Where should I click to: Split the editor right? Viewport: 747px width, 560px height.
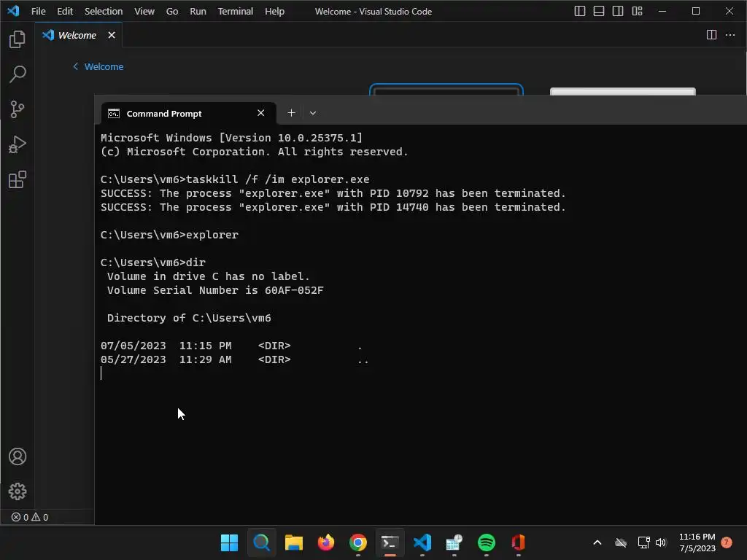click(x=711, y=35)
